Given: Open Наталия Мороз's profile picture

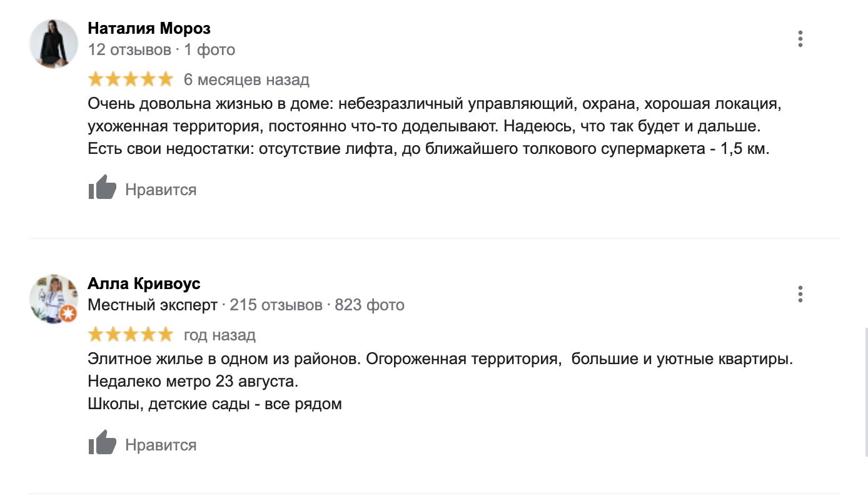Looking at the screenshot, I should pyautogui.click(x=54, y=44).
